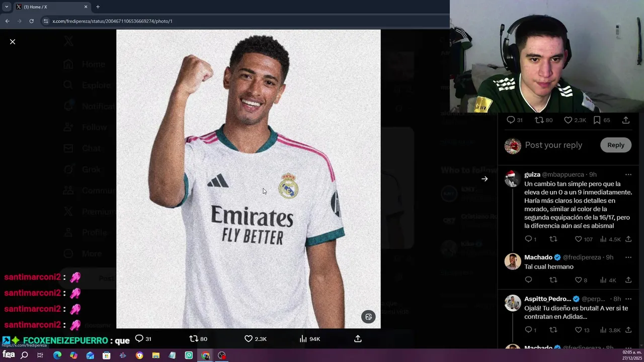Reload the page
The image size is (644, 362).
click(31, 21)
